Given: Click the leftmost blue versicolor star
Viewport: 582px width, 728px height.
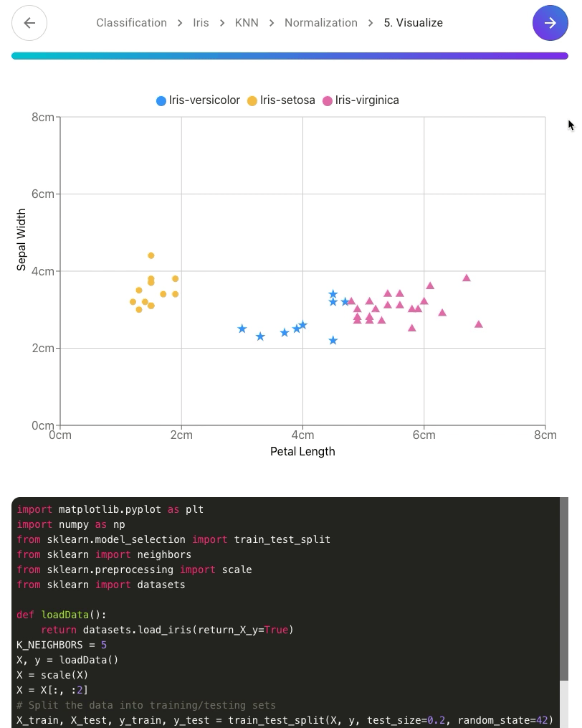Looking at the screenshot, I should pyautogui.click(x=242, y=328).
